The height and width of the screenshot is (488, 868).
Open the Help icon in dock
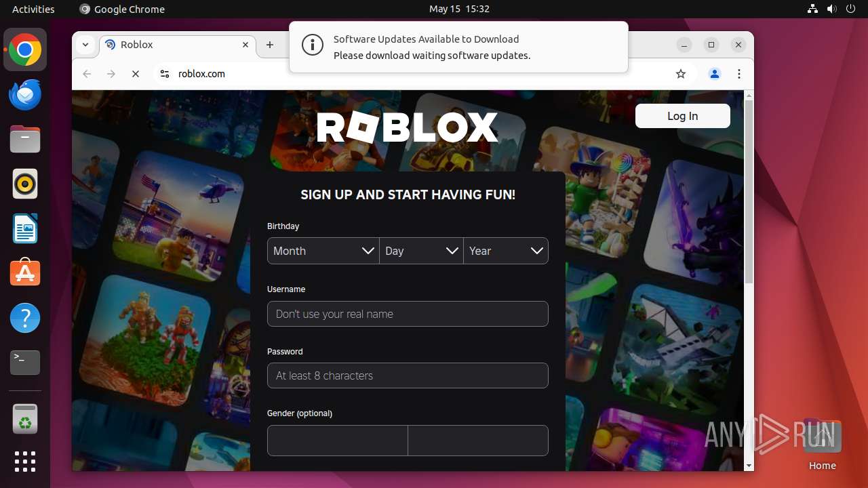click(25, 318)
